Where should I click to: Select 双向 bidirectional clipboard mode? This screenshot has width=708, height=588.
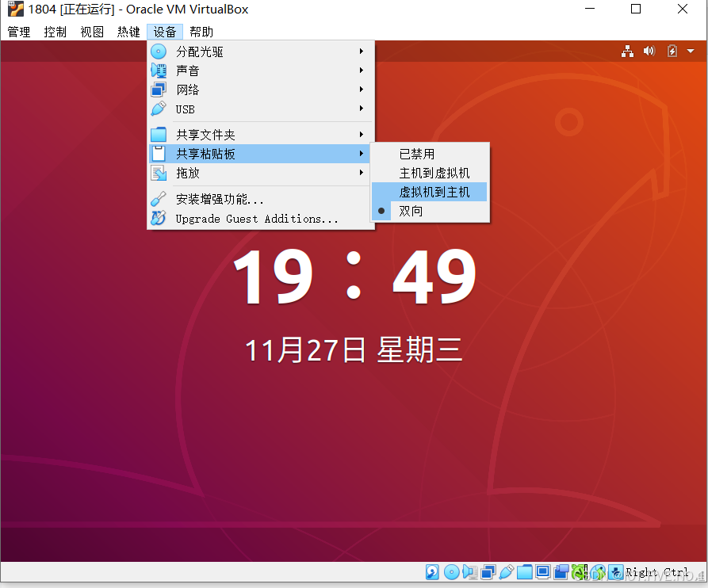[x=430, y=211]
